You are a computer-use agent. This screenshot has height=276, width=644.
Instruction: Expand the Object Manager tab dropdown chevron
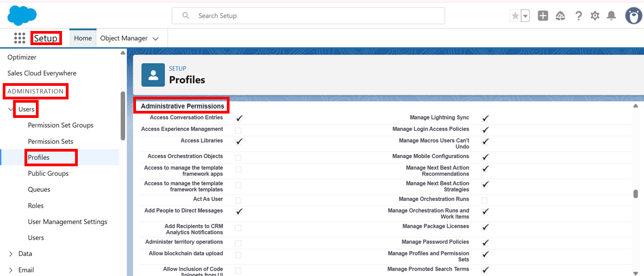[x=156, y=39]
